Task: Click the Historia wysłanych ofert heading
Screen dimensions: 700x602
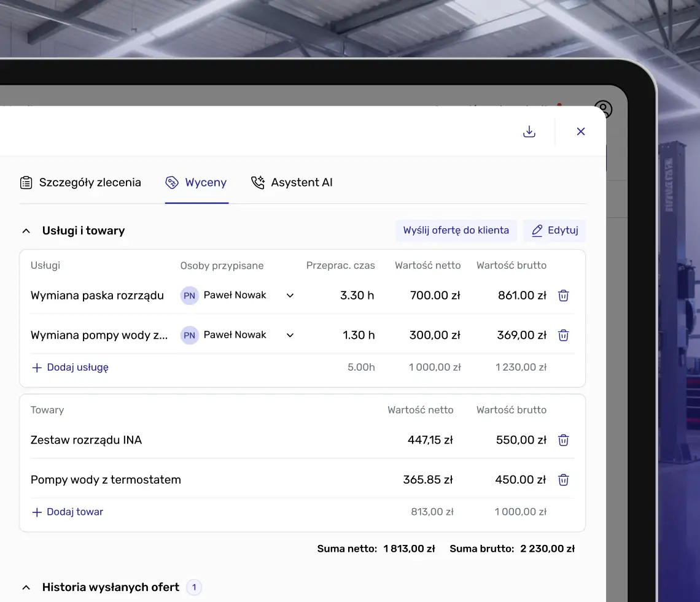Action: coord(111,587)
